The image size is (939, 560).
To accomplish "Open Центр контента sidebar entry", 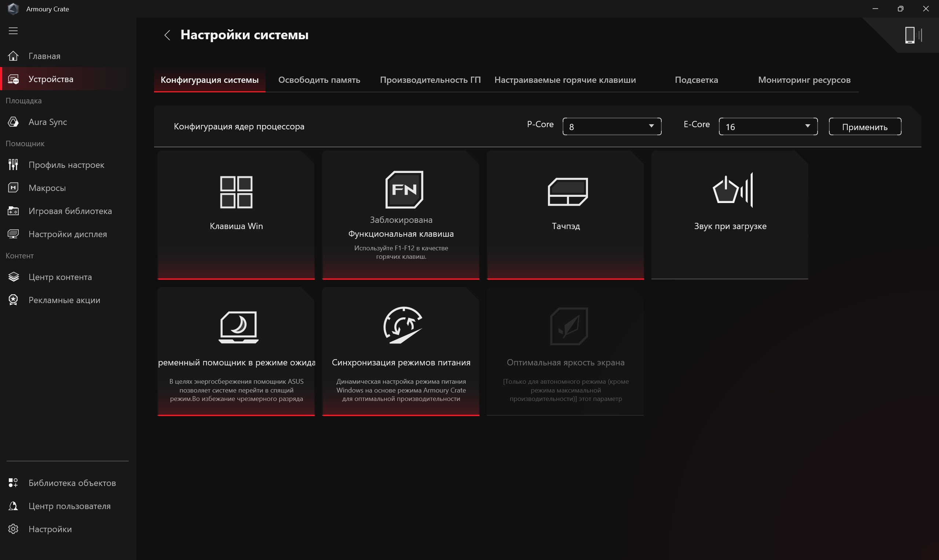I will click(x=68, y=277).
